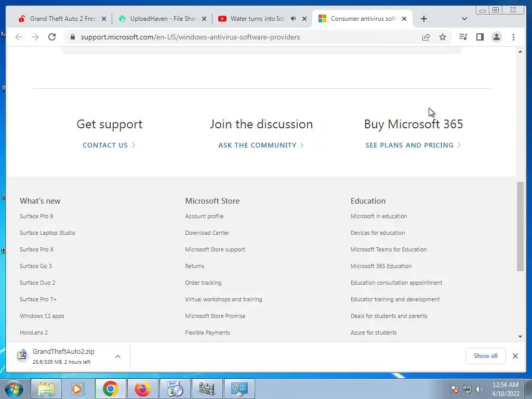Viewport: 532px width, 399px height.
Task: Close the Water turns into Ice tab
Action: pos(304,19)
